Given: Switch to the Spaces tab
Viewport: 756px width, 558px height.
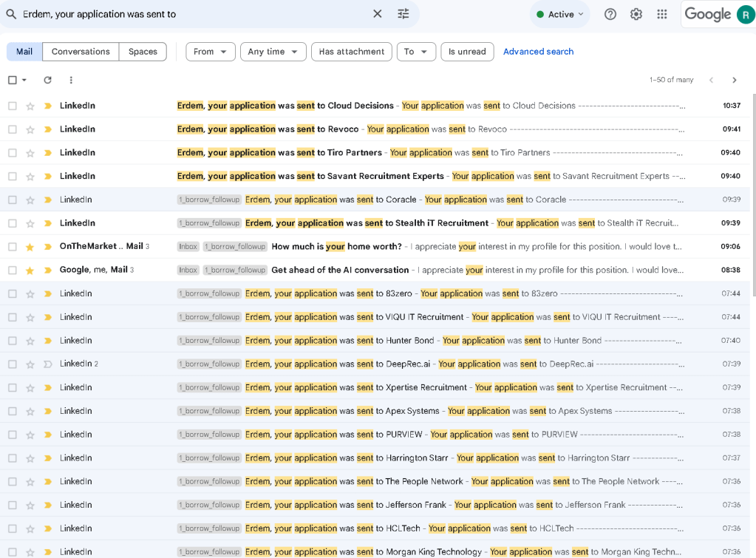Looking at the screenshot, I should point(143,52).
